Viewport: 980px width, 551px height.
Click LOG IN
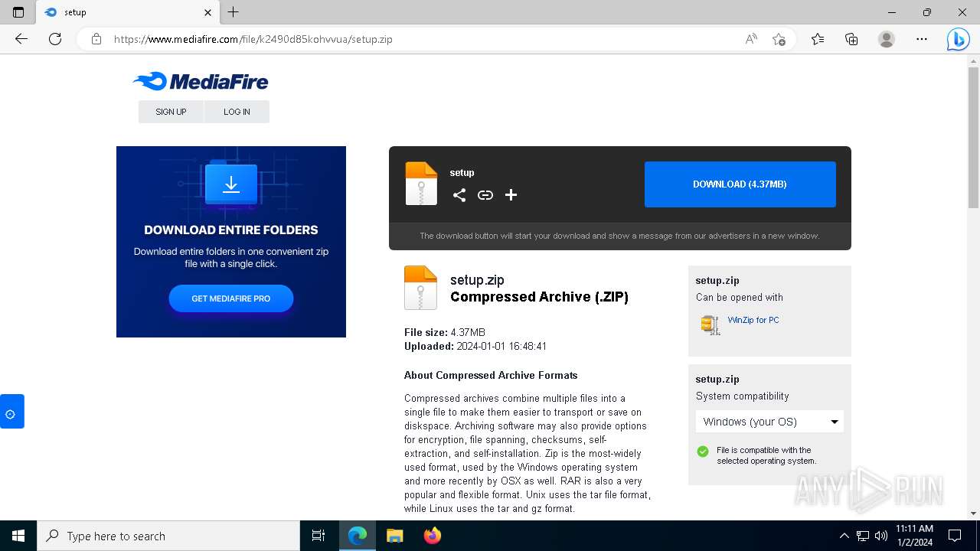pyautogui.click(x=237, y=112)
